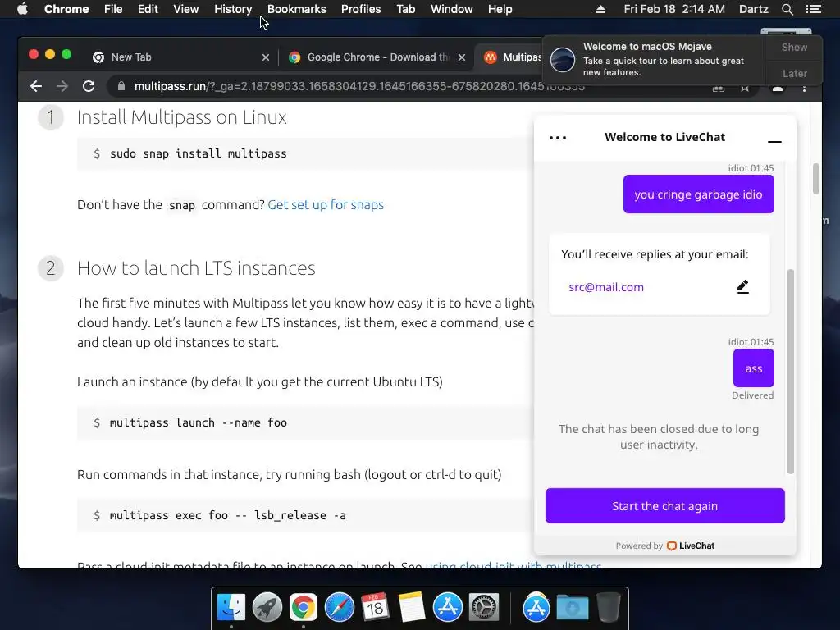Click the multipass launch --name foo command
Viewport: 840px width, 630px height.
tap(199, 422)
